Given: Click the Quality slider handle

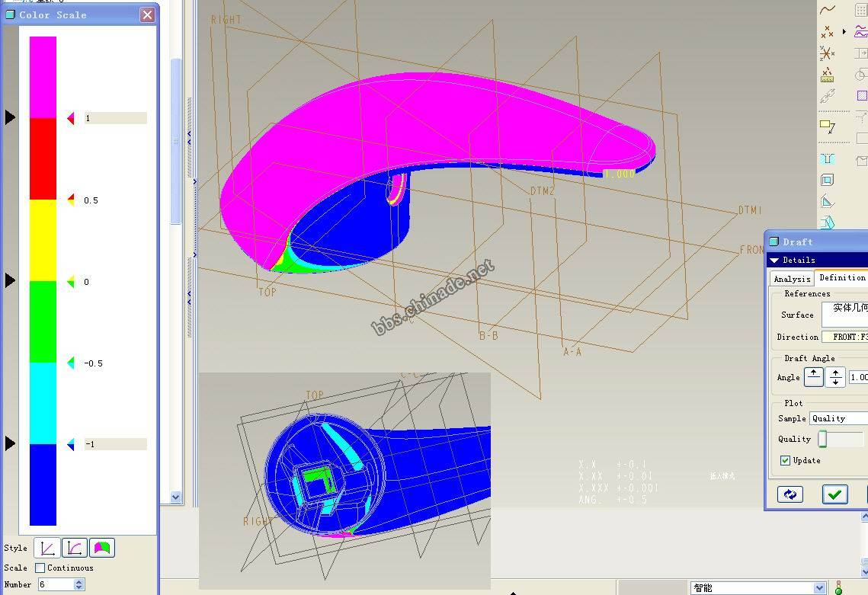Looking at the screenshot, I should (x=822, y=439).
